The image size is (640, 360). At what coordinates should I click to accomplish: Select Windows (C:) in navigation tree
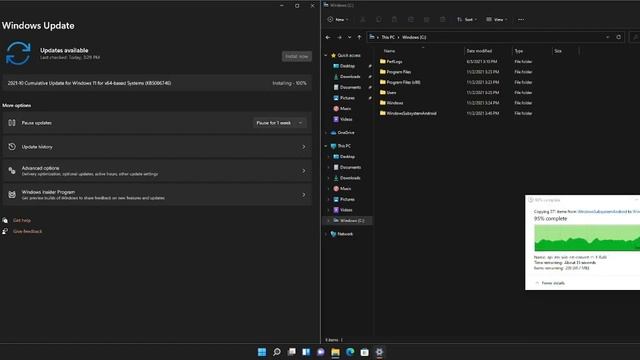click(x=348, y=220)
